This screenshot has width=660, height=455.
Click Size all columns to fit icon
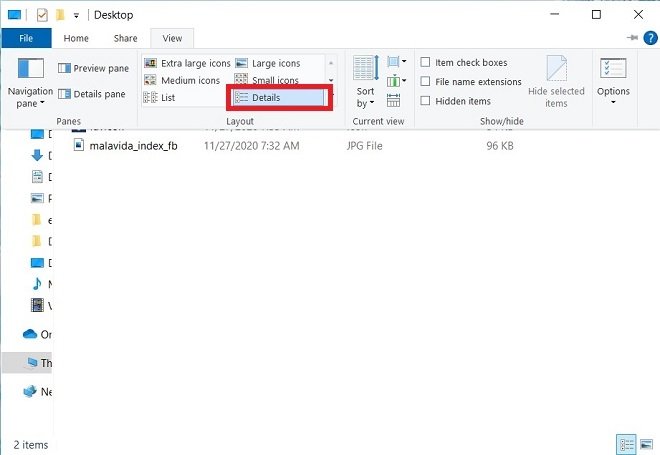[x=393, y=100]
